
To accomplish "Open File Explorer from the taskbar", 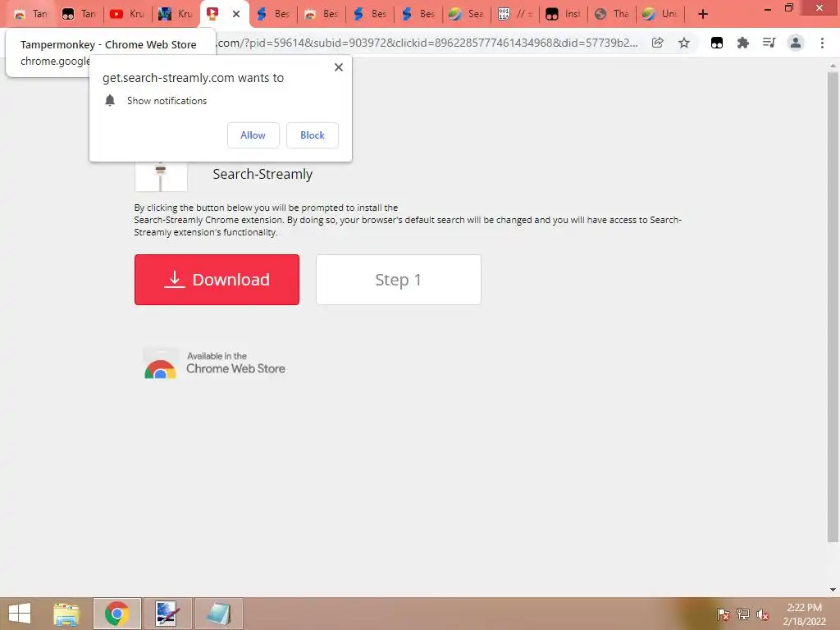I will tap(66, 614).
